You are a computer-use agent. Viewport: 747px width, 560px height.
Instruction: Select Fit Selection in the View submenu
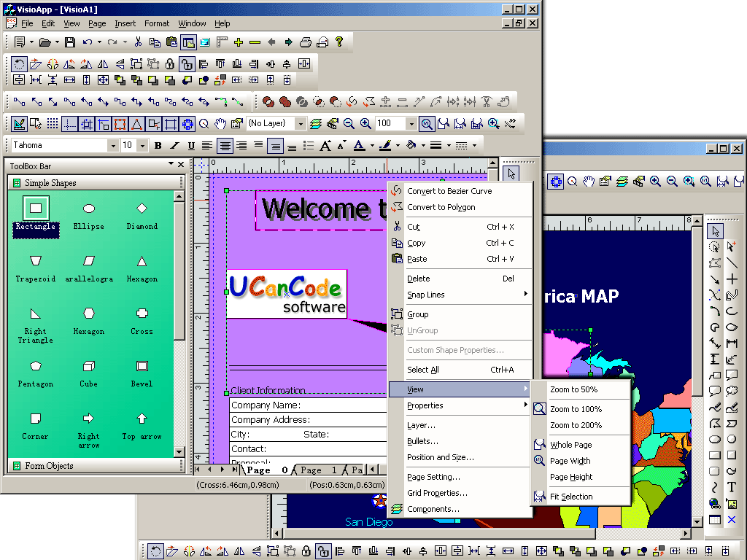[572, 496]
